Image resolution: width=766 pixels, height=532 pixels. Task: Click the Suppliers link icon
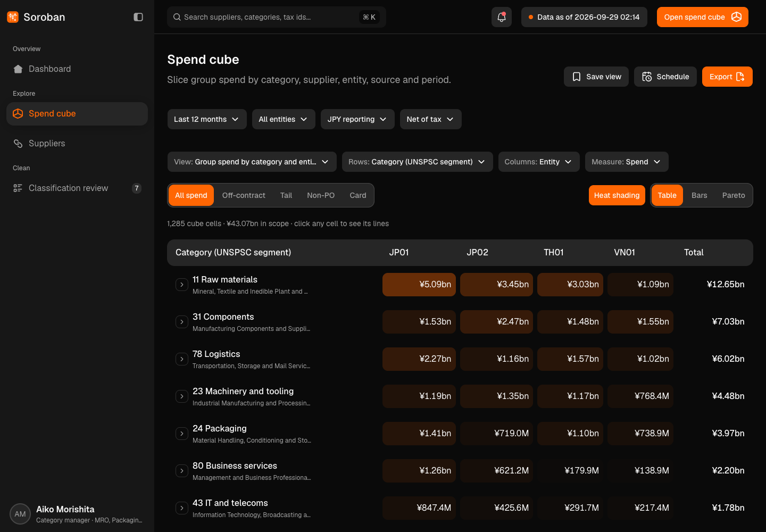coord(18,144)
